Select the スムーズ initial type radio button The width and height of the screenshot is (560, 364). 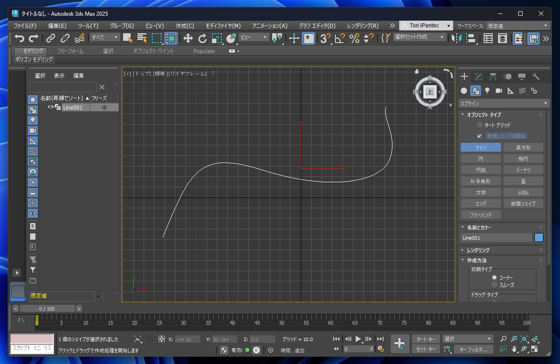tap(494, 285)
